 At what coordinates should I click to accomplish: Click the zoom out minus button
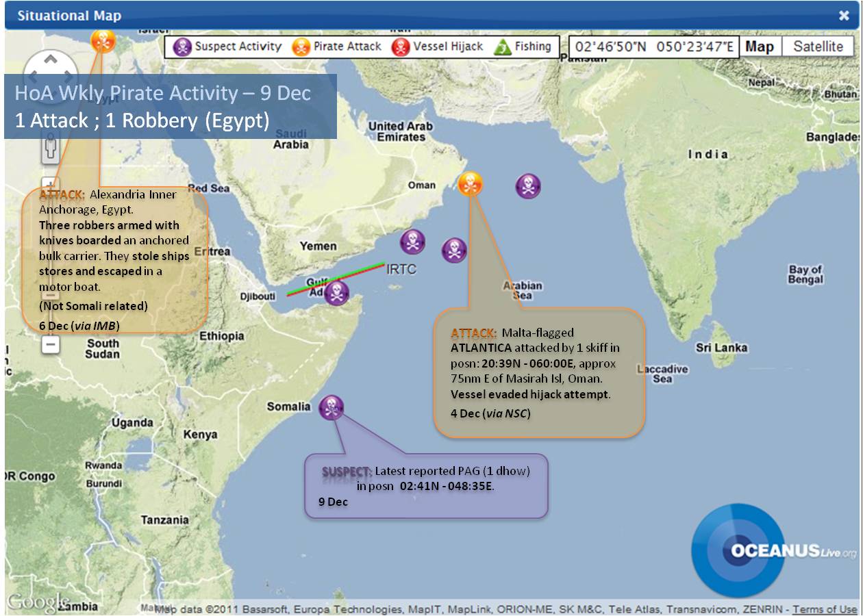tap(50, 344)
